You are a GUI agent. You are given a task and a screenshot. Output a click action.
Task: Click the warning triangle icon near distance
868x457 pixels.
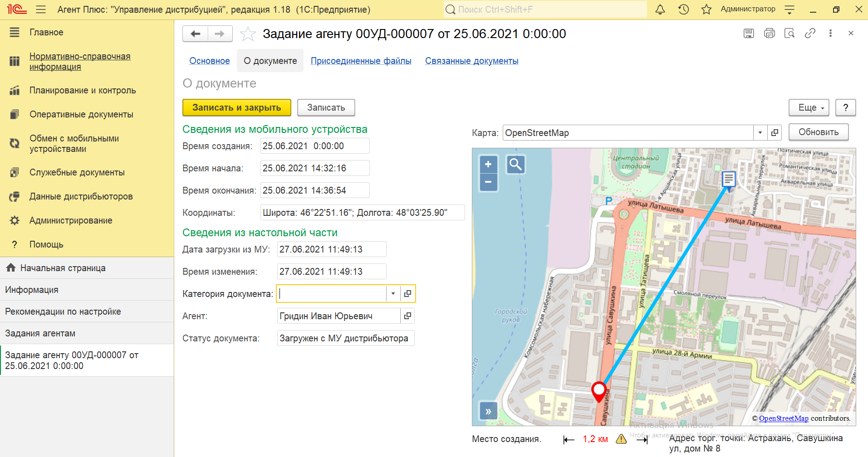point(621,439)
